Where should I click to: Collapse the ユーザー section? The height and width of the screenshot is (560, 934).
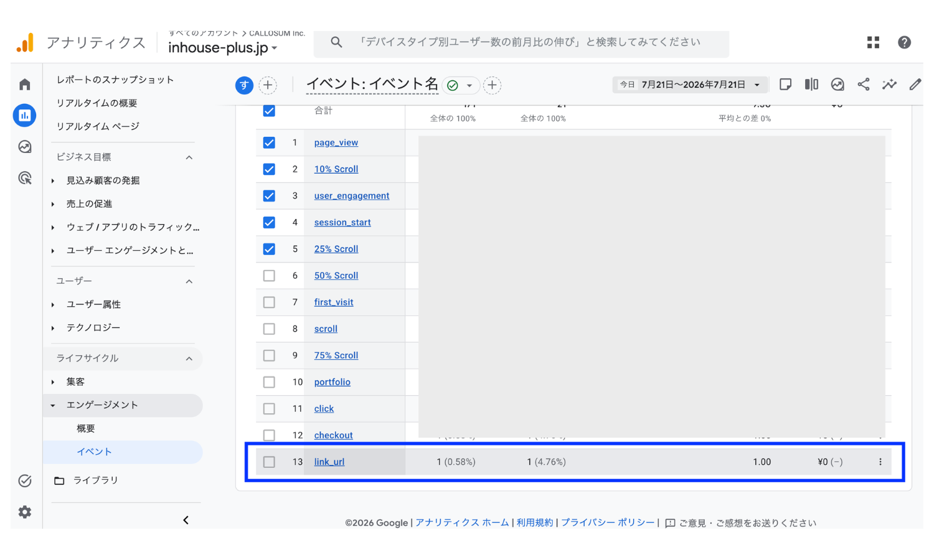pyautogui.click(x=189, y=281)
